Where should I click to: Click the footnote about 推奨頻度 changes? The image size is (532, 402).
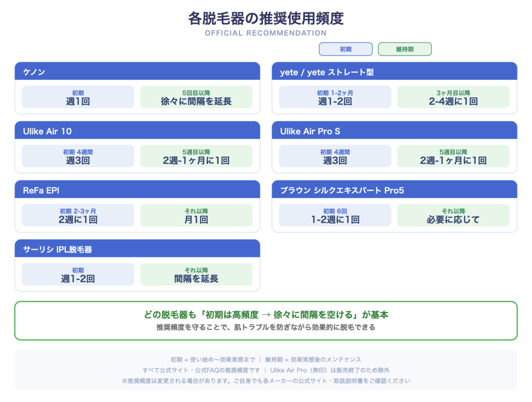266,381
